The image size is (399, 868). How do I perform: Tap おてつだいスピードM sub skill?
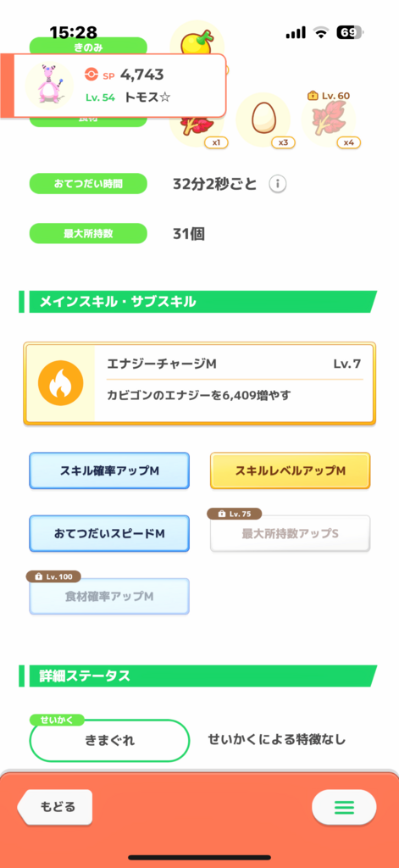click(109, 534)
